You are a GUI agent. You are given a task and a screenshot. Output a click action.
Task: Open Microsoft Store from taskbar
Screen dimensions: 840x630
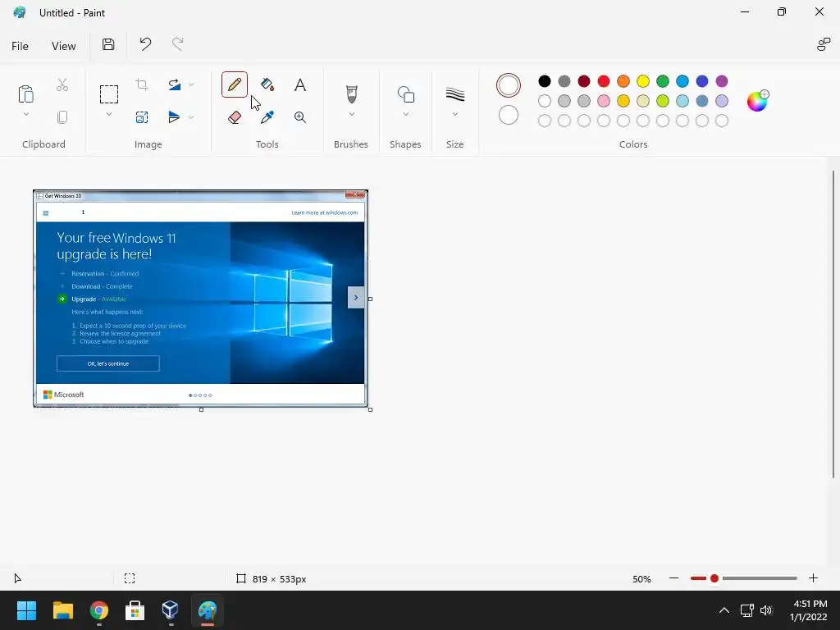(135, 610)
